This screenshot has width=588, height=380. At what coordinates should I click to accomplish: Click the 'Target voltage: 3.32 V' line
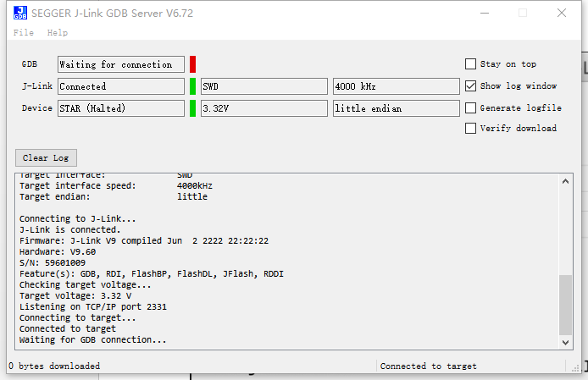(75, 296)
